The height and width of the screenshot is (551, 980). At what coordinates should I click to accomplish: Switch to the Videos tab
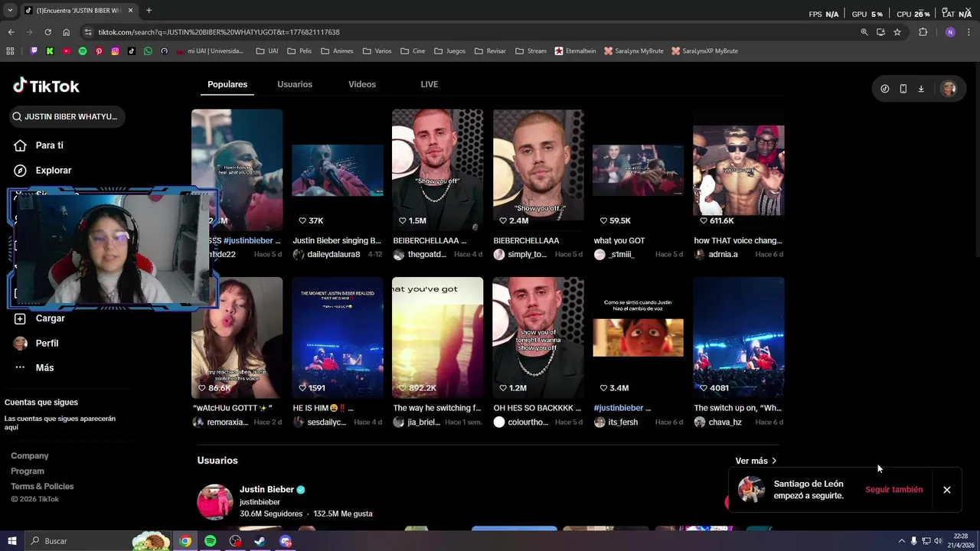pyautogui.click(x=362, y=84)
